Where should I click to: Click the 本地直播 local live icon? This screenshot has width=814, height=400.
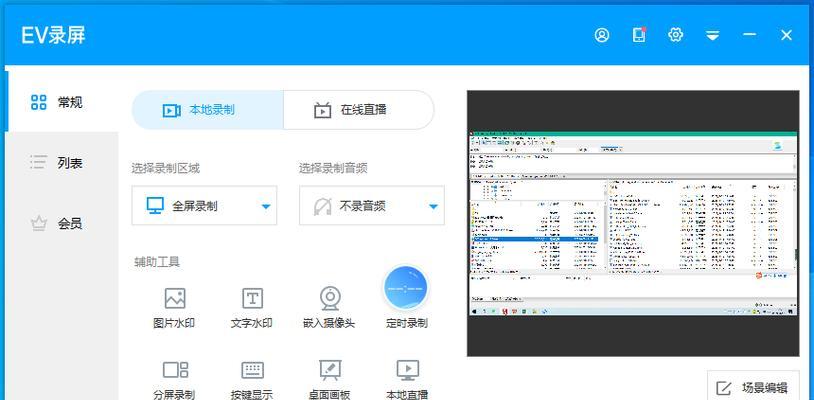click(x=408, y=370)
